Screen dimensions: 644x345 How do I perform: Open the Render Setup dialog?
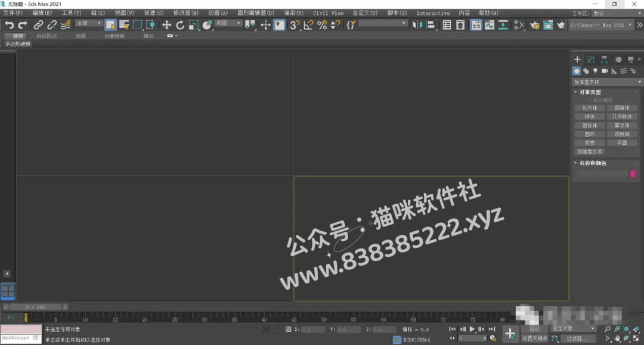(535, 25)
